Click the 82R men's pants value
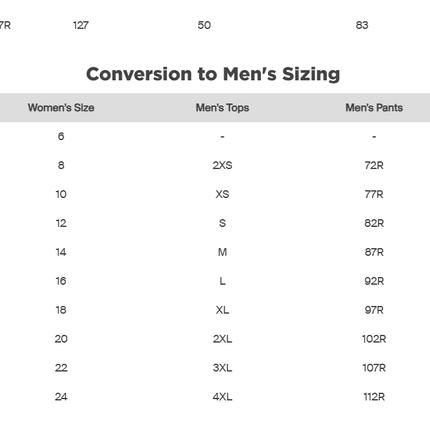Image resolution: width=430 pixels, height=430 pixels. pos(374,223)
